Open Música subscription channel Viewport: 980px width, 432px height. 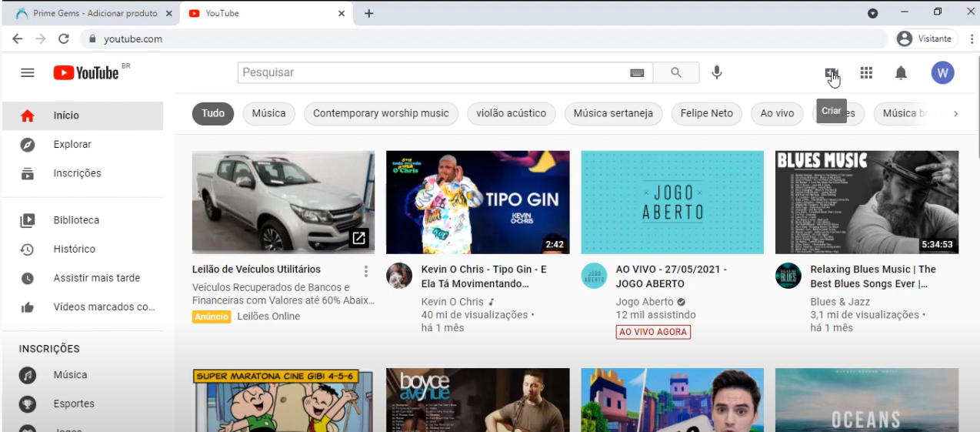[82, 375]
